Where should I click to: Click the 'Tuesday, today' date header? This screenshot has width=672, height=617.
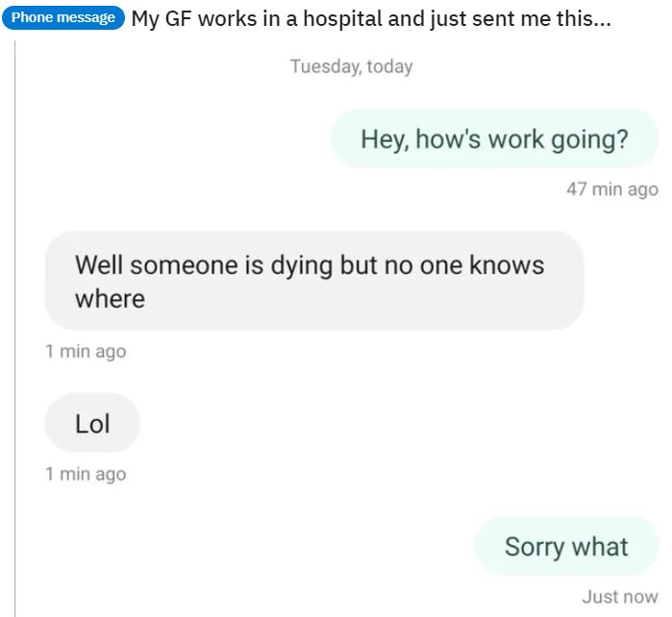352,66
